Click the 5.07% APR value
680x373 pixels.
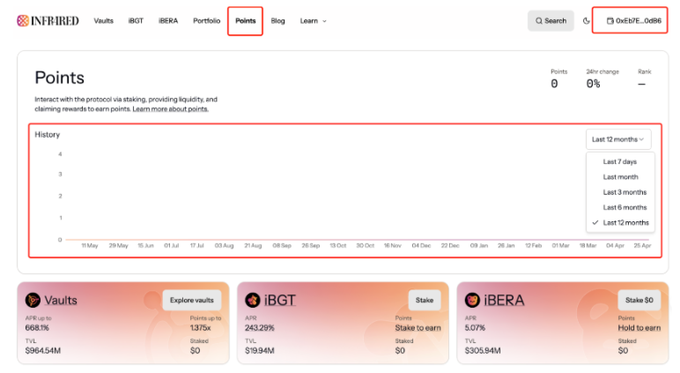coord(475,328)
